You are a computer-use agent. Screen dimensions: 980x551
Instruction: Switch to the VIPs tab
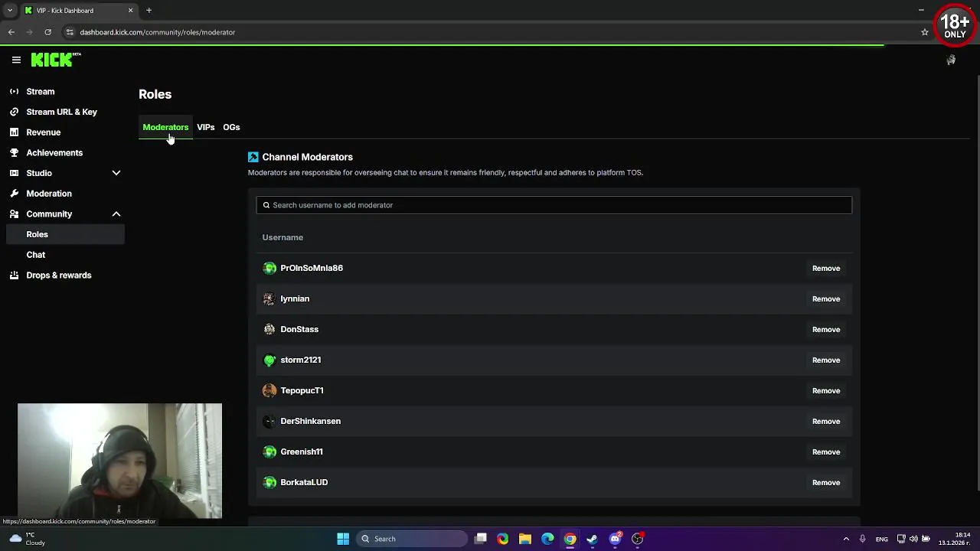205,127
